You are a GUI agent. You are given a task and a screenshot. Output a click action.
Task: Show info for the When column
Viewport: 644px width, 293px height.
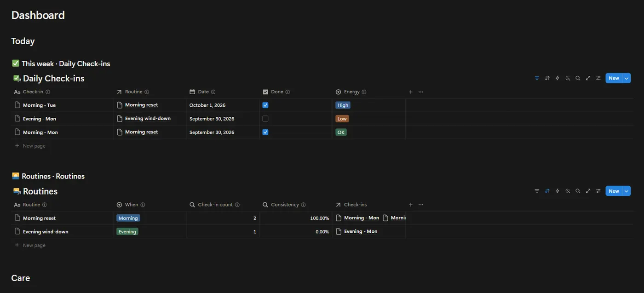[x=143, y=205]
